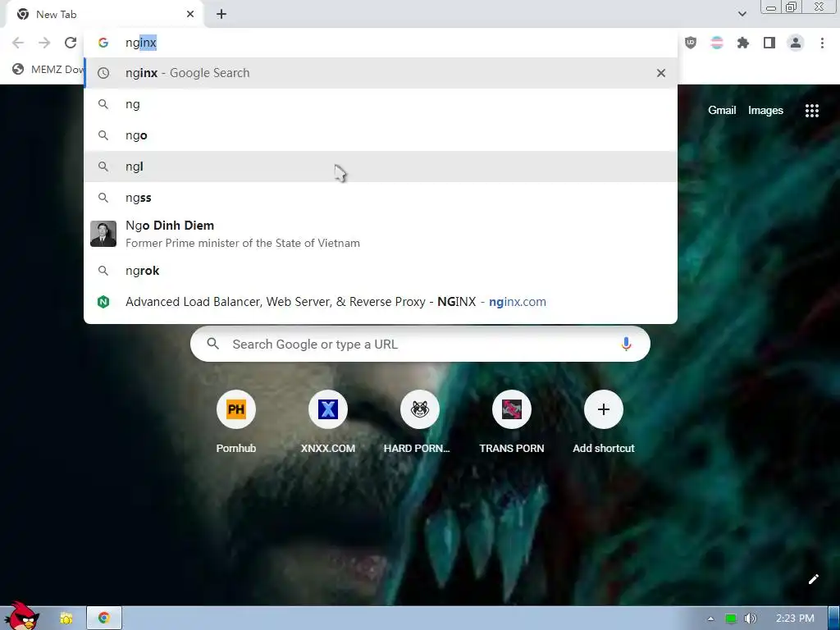Click the address bar containing nginx

pos(381,43)
